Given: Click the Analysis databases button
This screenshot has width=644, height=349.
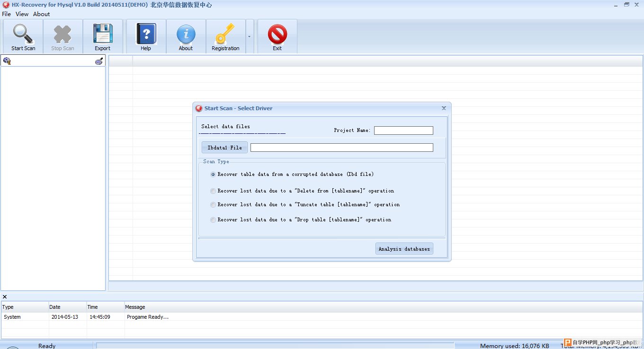Looking at the screenshot, I should click(404, 249).
